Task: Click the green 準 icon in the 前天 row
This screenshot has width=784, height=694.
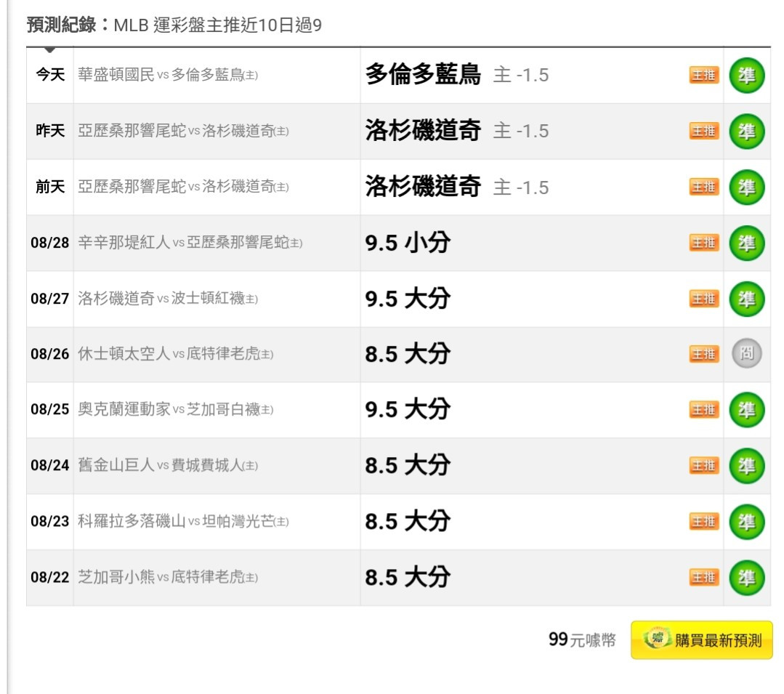Action: 746,187
